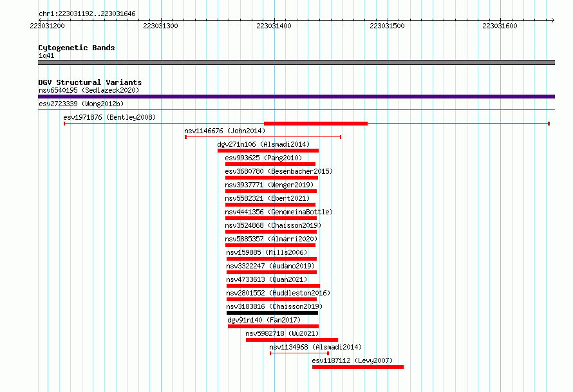Select the red bar under dgv271n106
573x392 pixels.
[268, 151]
